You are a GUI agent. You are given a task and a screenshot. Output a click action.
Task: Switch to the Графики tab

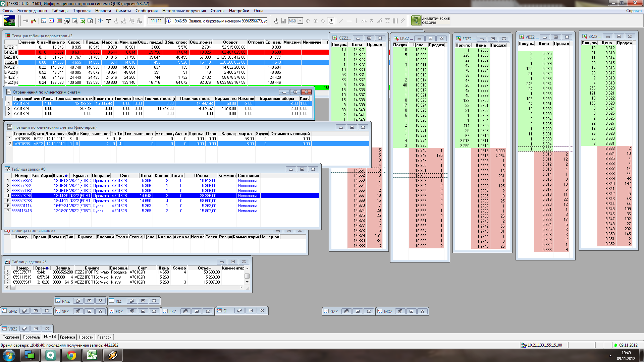pos(67,337)
